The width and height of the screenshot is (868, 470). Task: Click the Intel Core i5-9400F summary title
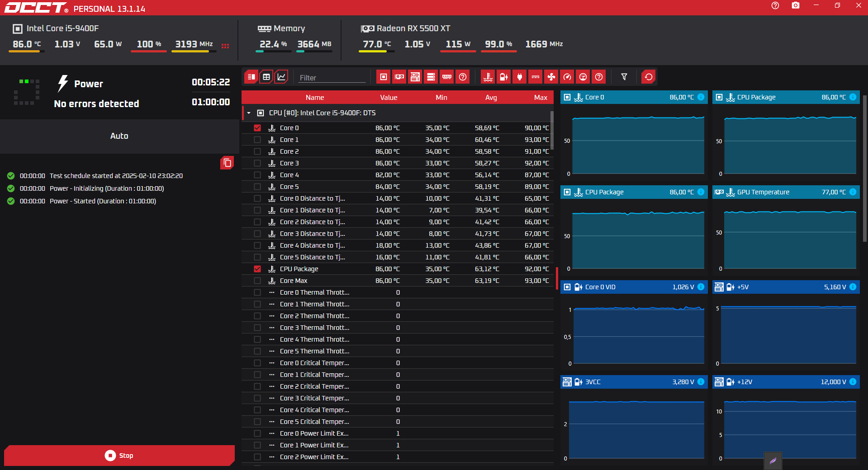tap(62, 28)
